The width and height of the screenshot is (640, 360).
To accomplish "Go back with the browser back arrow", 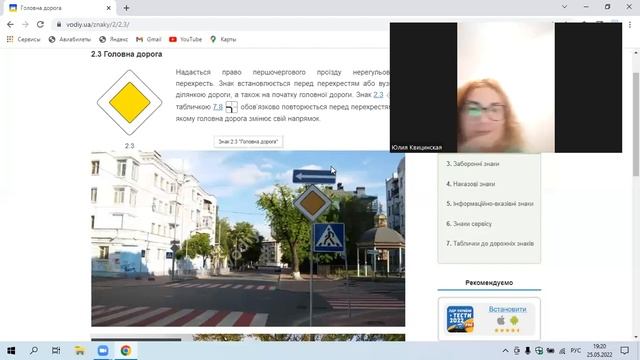I will pos(10,24).
